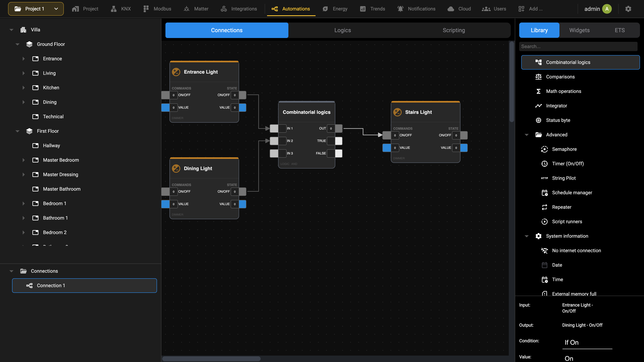This screenshot has width=644, height=362.
Task: Open the settings gear icon
Action: (x=628, y=9)
